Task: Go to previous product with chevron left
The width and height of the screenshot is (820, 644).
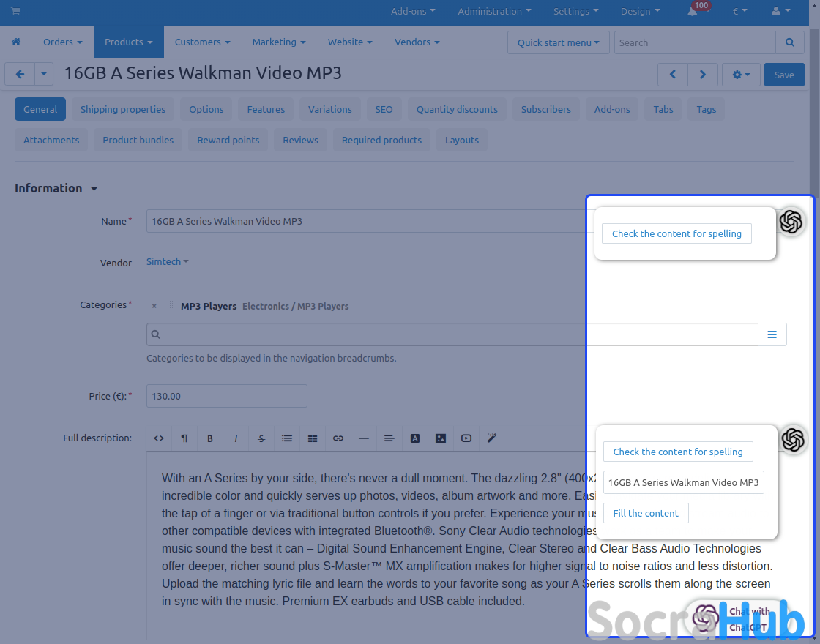Action: click(x=673, y=75)
